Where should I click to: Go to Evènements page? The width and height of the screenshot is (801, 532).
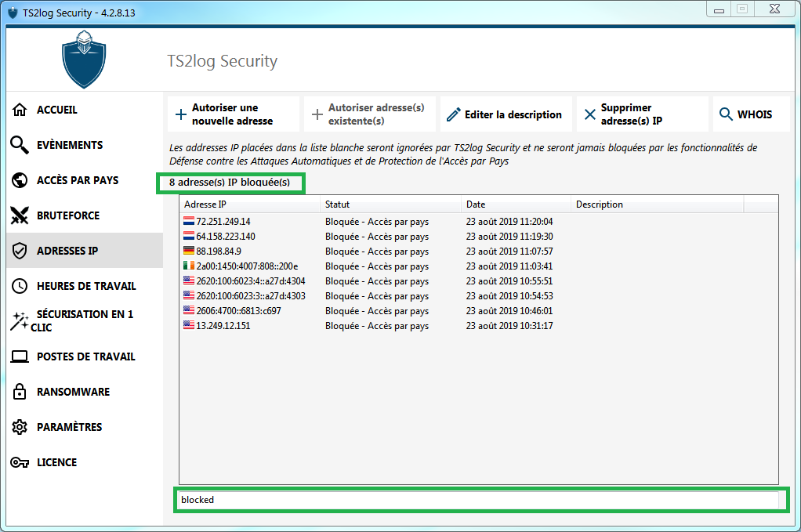pos(85,145)
